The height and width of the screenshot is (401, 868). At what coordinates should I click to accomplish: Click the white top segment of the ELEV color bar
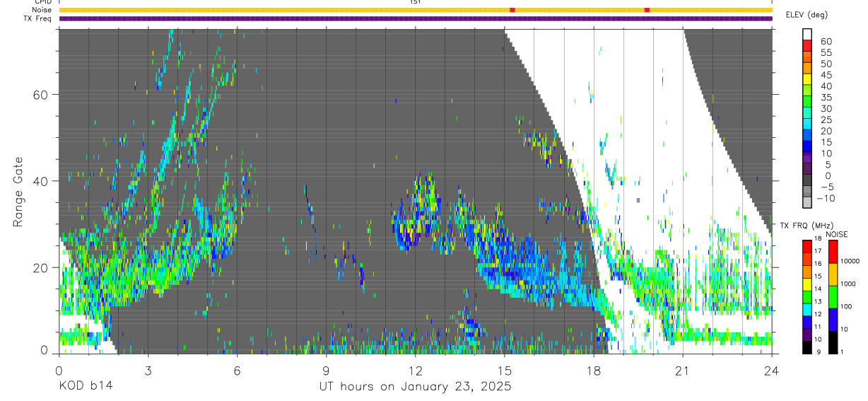pyautogui.click(x=807, y=34)
